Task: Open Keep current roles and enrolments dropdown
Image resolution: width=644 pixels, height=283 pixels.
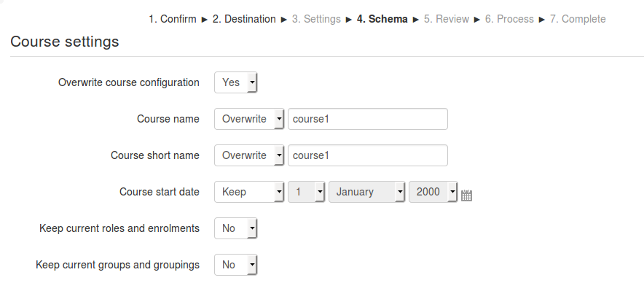Action: (236, 228)
